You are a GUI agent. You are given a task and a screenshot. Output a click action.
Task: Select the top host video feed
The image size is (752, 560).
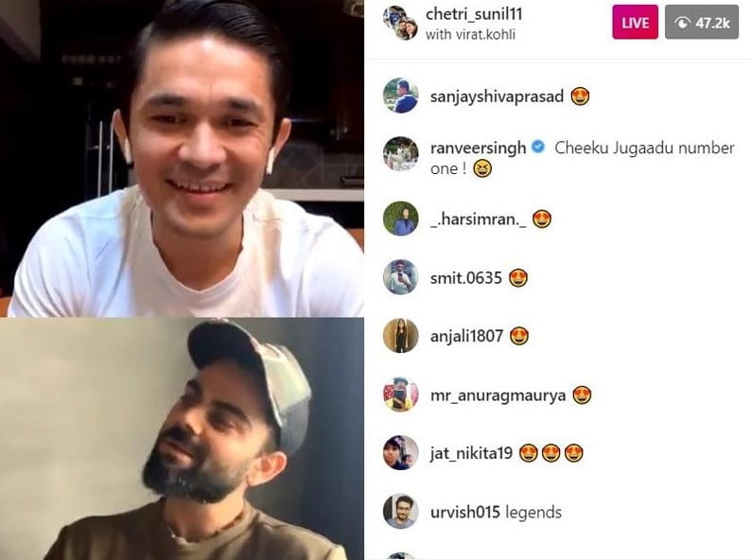point(182,158)
